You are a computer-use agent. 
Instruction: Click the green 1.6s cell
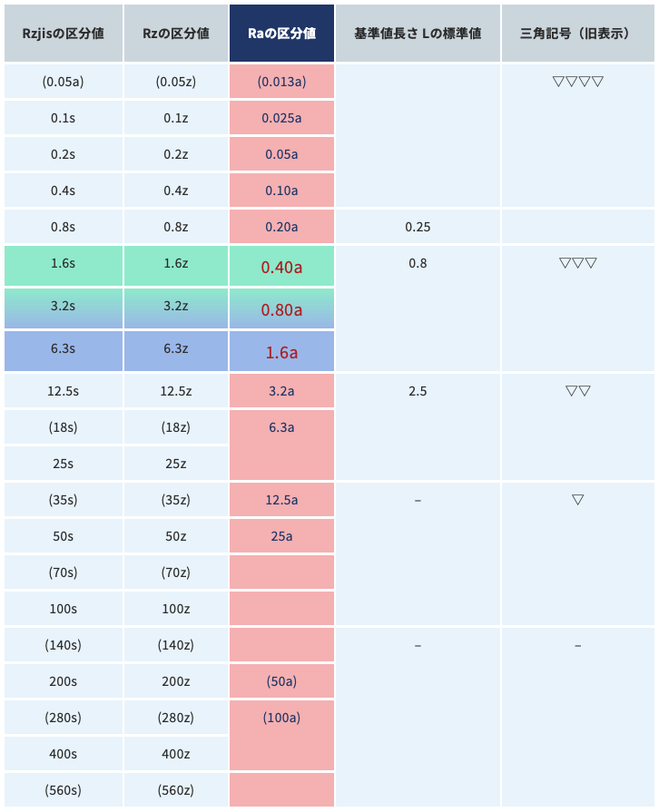point(64,266)
